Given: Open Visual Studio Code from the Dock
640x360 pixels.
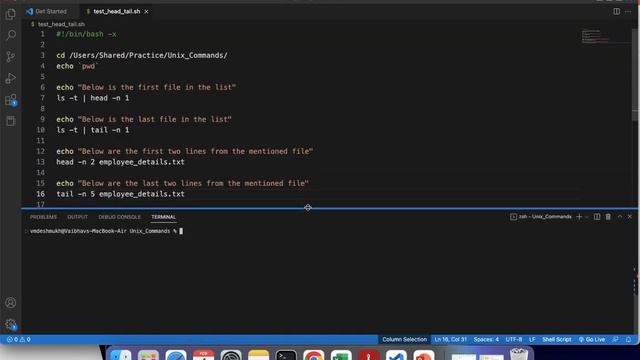Looking at the screenshot, I should pyautogui.click(x=396, y=355).
